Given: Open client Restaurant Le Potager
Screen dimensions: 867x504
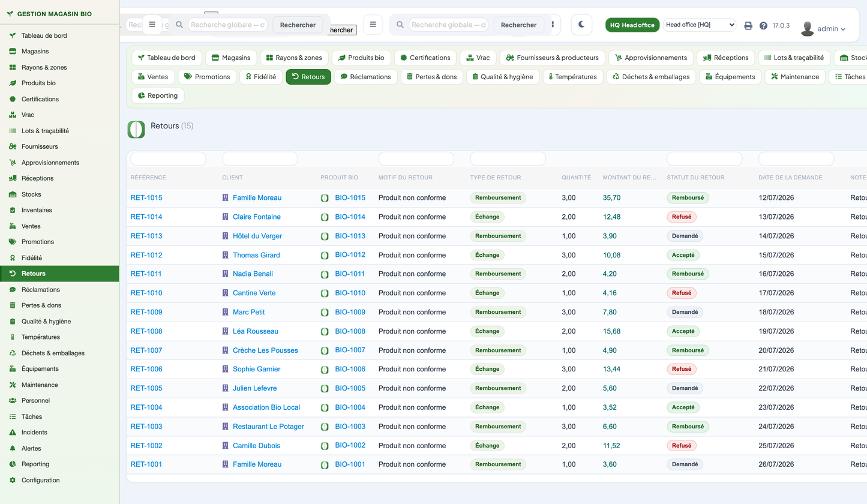Looking at the screenshot, I should tap(268, 427).
